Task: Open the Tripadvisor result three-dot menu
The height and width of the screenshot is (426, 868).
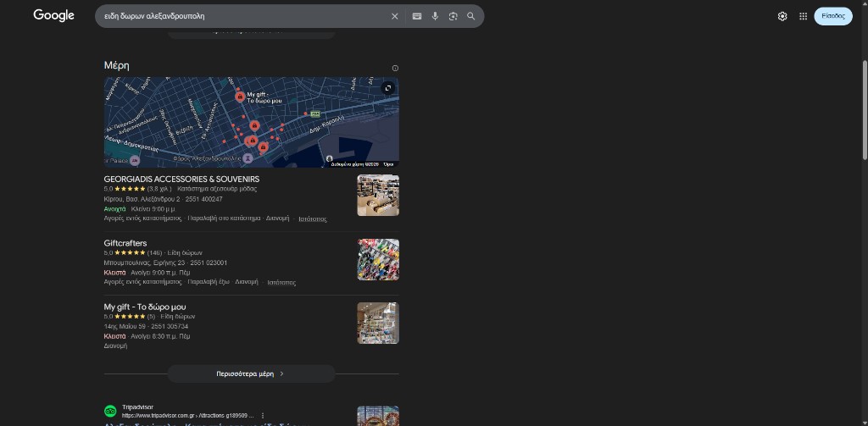Action: pos(263,416)
